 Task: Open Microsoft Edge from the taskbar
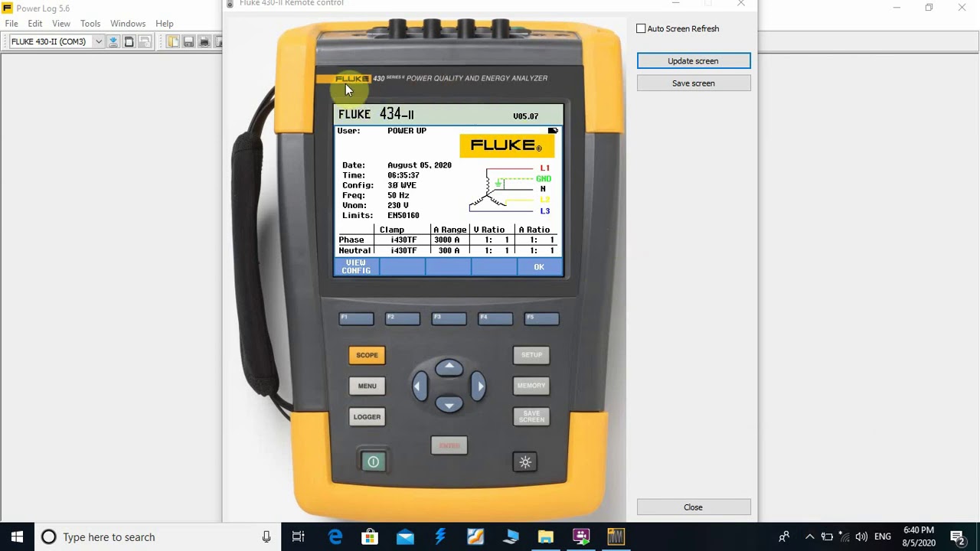pyautogui.click(x=335, y=537)
